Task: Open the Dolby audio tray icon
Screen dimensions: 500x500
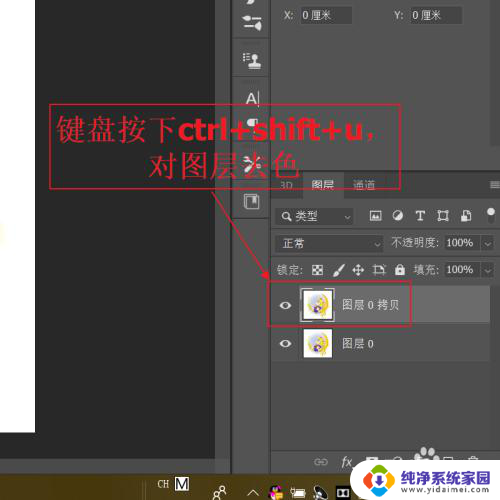Action: click(342, 493)
